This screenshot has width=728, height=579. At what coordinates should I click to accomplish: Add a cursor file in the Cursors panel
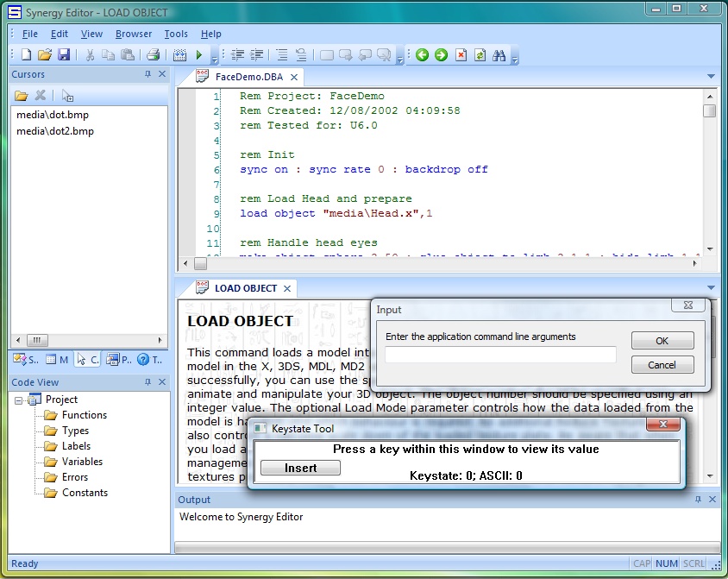click(x=22, y=96)
